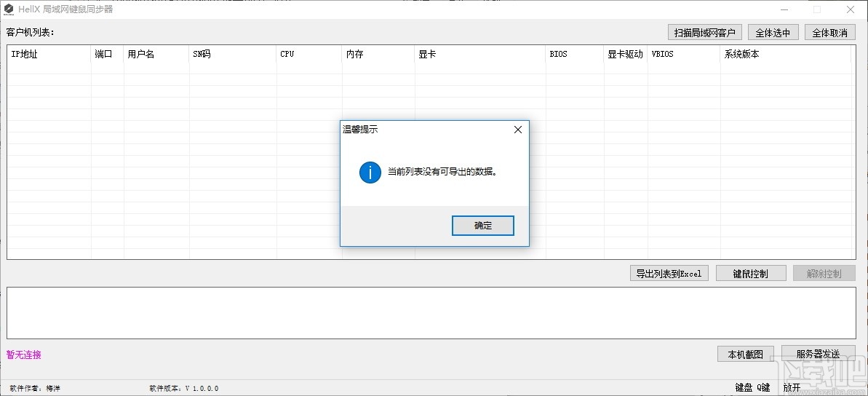Screen dimensions: 868x396
Task: Minimize the HellX window
Action: (784, 9)
